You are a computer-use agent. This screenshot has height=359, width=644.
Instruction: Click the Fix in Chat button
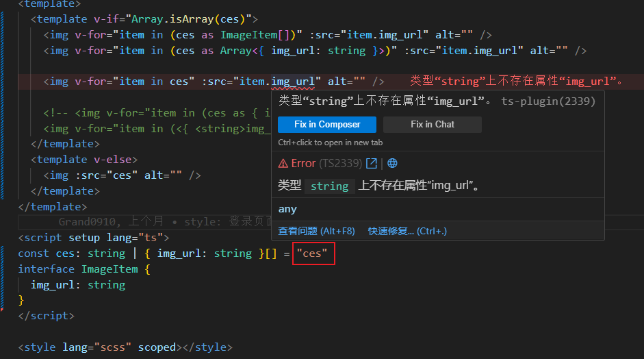(432, 125)
